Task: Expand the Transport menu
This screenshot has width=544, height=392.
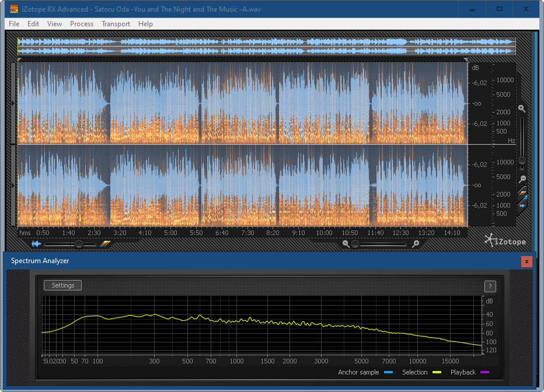Action: pyautogui.click(x=116, y=24)
